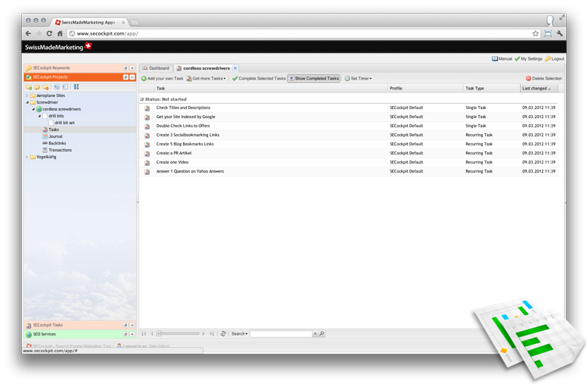Viewport: 588px width, 384px height.
Task: Click task icon for Create 5 Blog Bookmarks Links
Action: (x=148, y=144)
